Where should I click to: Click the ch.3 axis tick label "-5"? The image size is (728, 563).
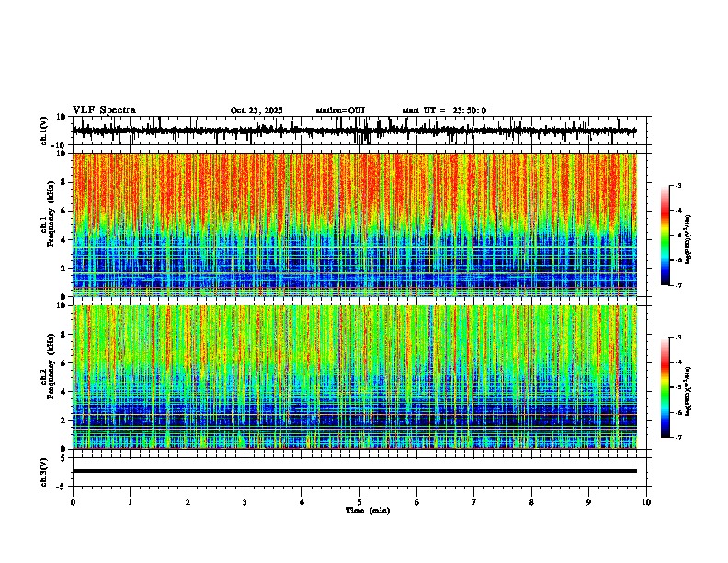62,487
